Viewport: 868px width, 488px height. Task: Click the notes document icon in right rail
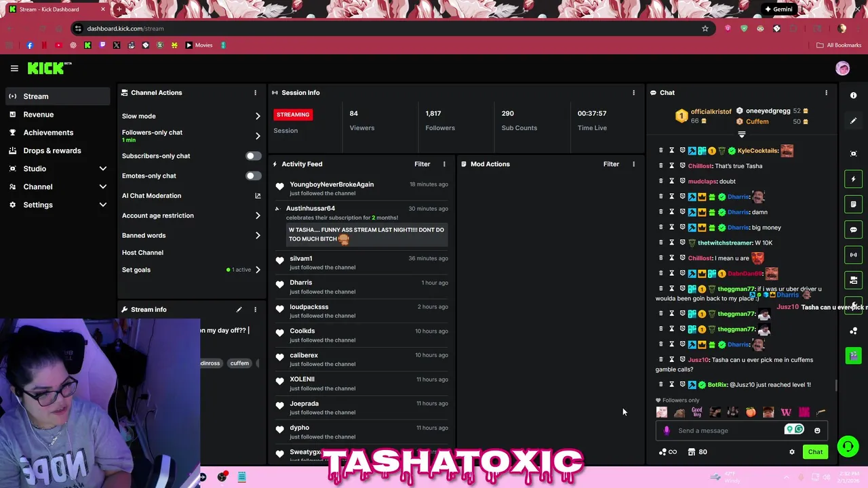(x=853, y=204)
